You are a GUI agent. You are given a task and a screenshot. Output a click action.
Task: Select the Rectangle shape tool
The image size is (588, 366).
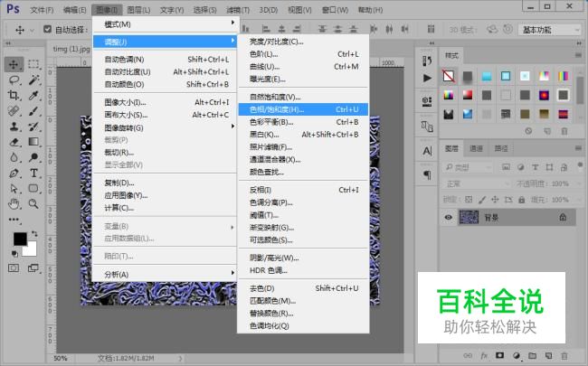33,189
